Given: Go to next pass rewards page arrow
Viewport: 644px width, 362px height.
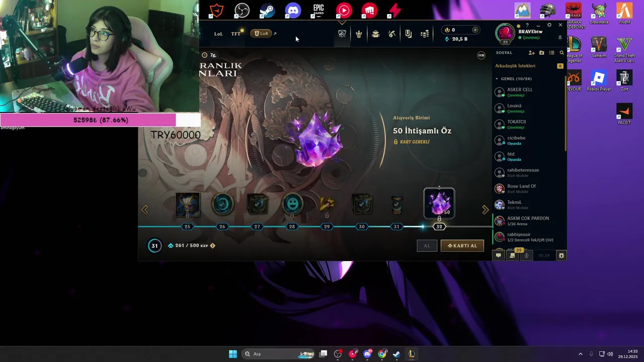Looking at the screenshot, I should pyautogui.click(x=485, y=210).
